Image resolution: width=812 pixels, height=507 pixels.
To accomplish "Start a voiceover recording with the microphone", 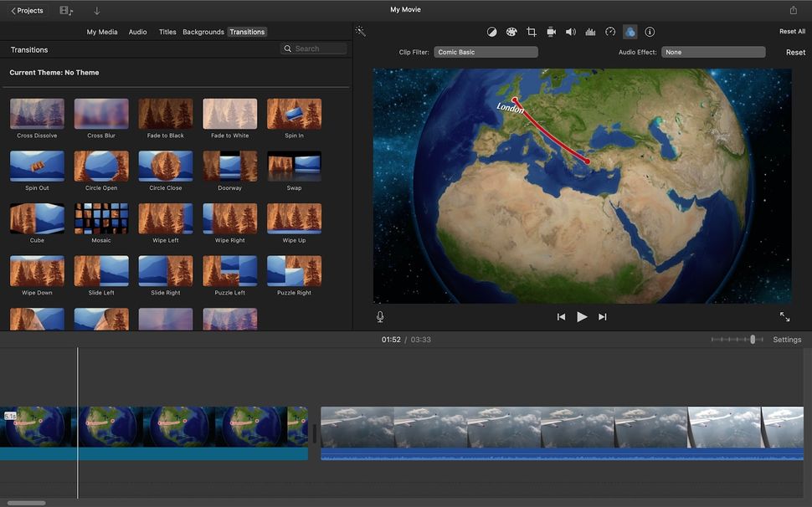I will point(380,316).
